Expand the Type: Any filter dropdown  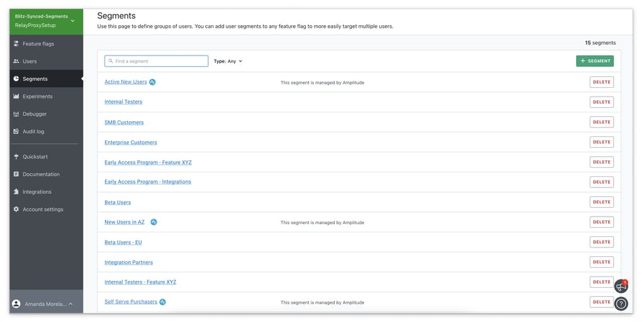228,61
